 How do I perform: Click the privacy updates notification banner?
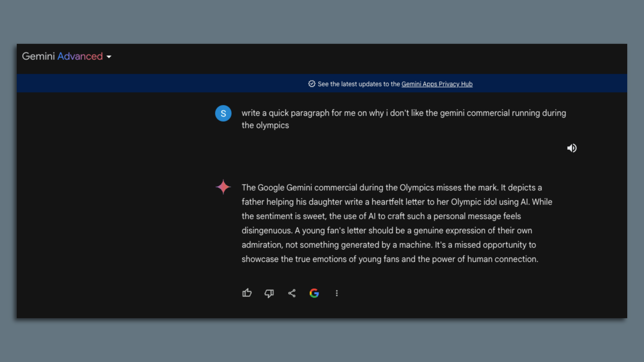tap(390, 83)
